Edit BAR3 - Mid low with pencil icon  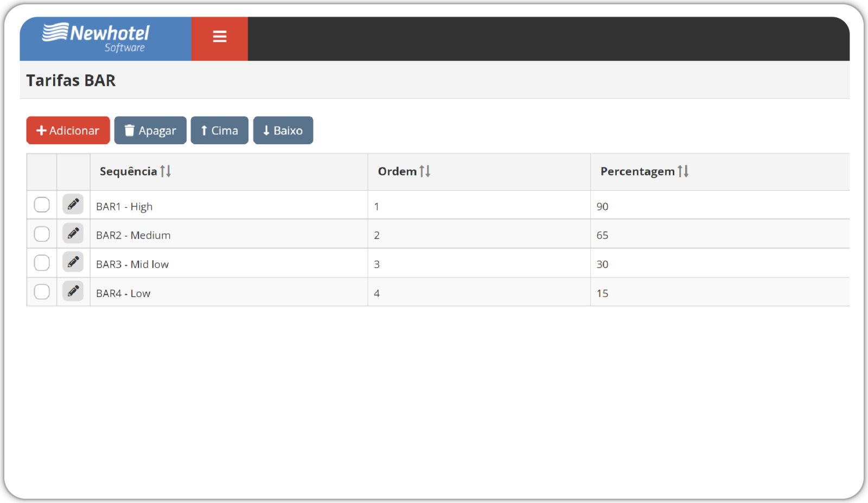click(73, 262)
